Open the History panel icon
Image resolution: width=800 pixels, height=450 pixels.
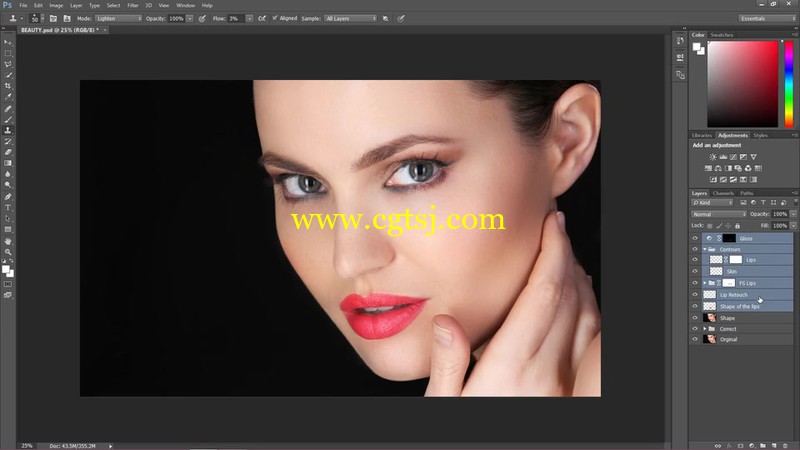(680, 41)
